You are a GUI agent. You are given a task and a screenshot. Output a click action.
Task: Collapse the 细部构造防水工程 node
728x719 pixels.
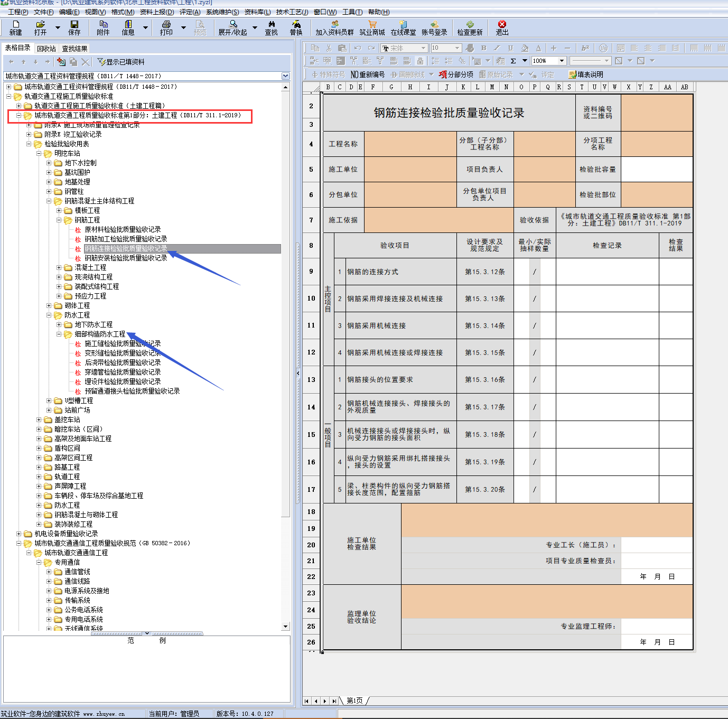click(59, 334)
